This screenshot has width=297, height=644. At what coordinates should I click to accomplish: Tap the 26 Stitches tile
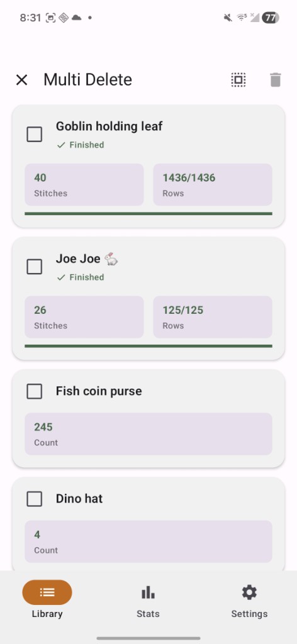(x=84, y=317)
